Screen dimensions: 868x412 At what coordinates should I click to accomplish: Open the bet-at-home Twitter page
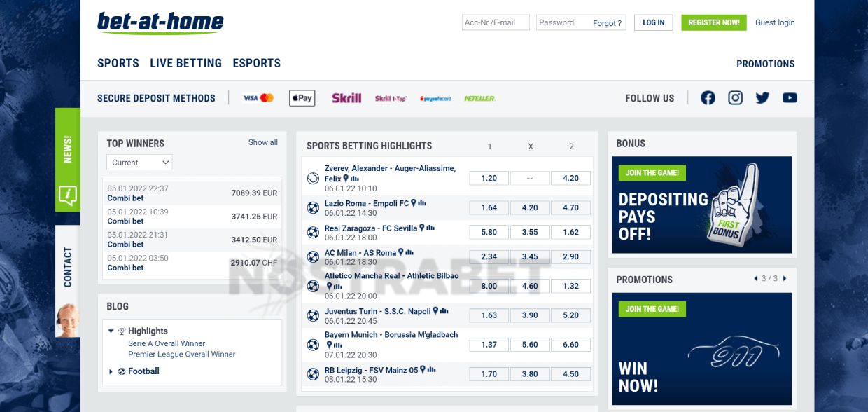tap(762, 98)
